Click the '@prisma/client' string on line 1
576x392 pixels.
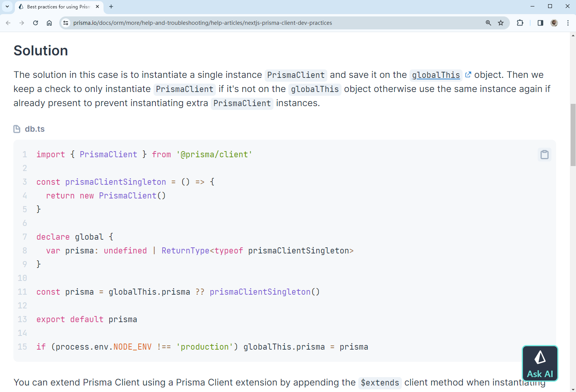(x=214, y=155)
